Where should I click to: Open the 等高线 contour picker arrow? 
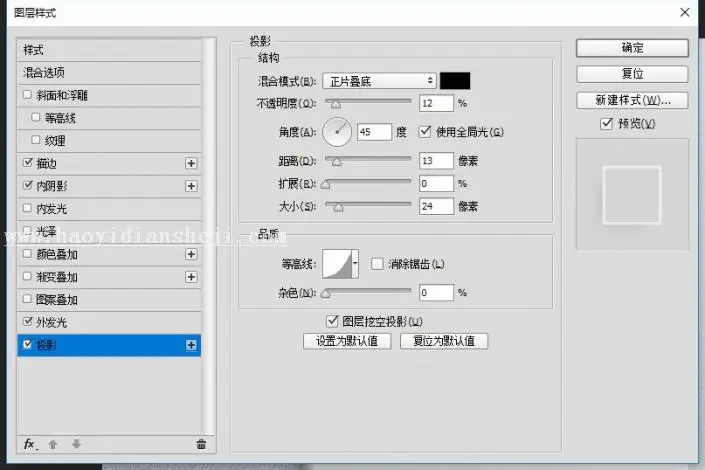(x=355, y=264)
